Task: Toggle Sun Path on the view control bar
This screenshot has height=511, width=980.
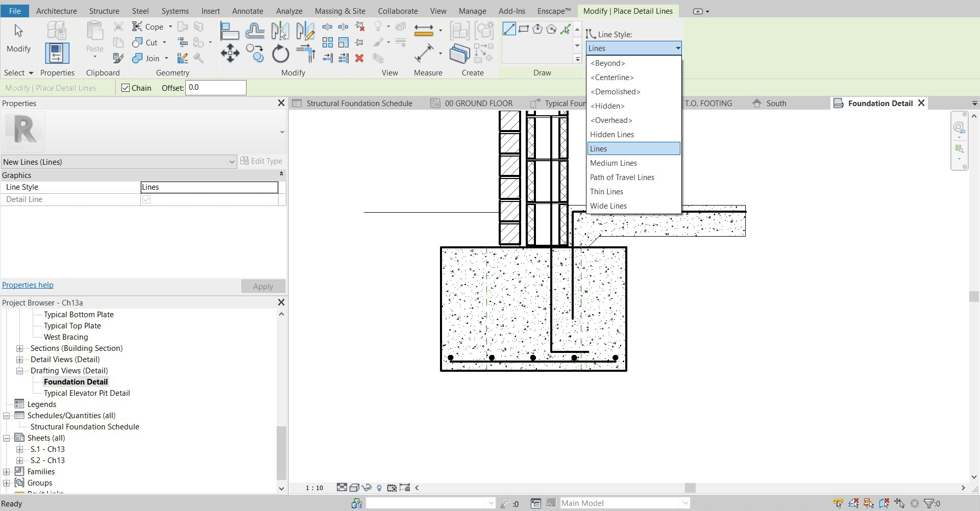Action: coord(379,488)
